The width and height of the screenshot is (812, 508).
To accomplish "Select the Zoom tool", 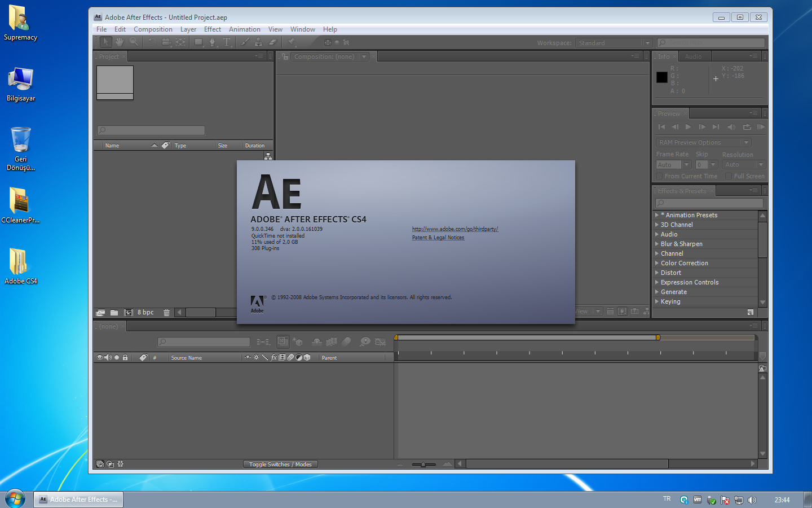I will point(134,42).
